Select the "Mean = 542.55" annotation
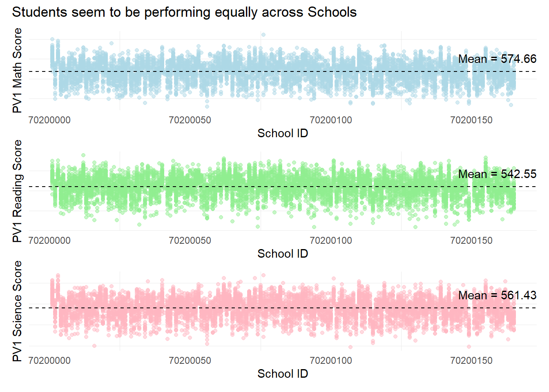 click(497, 174)
